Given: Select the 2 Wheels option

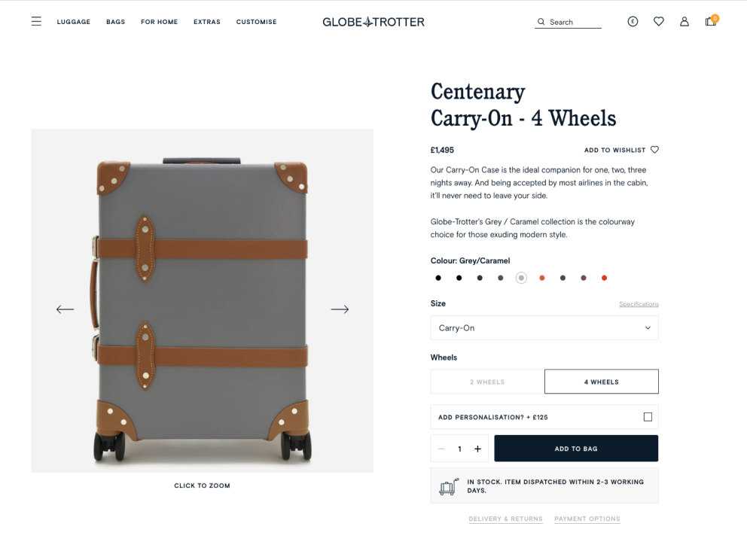Looking at the screenshot, I should pyautogui.click(x=487, y=382).
